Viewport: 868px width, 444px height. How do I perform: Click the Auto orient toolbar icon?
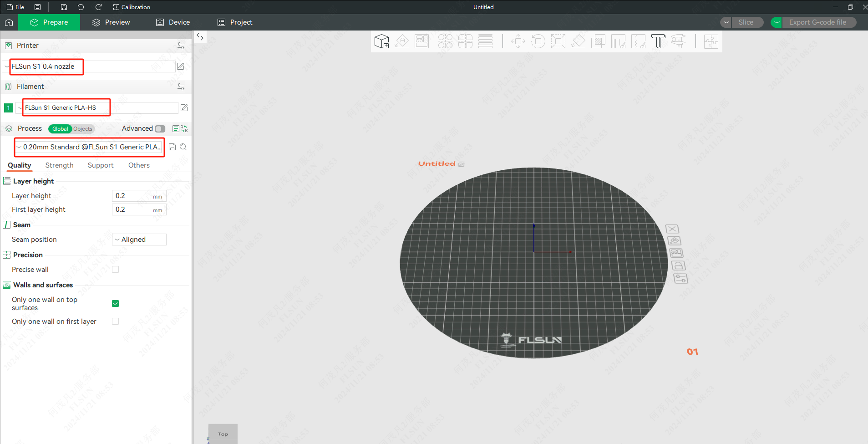[402, 41]
